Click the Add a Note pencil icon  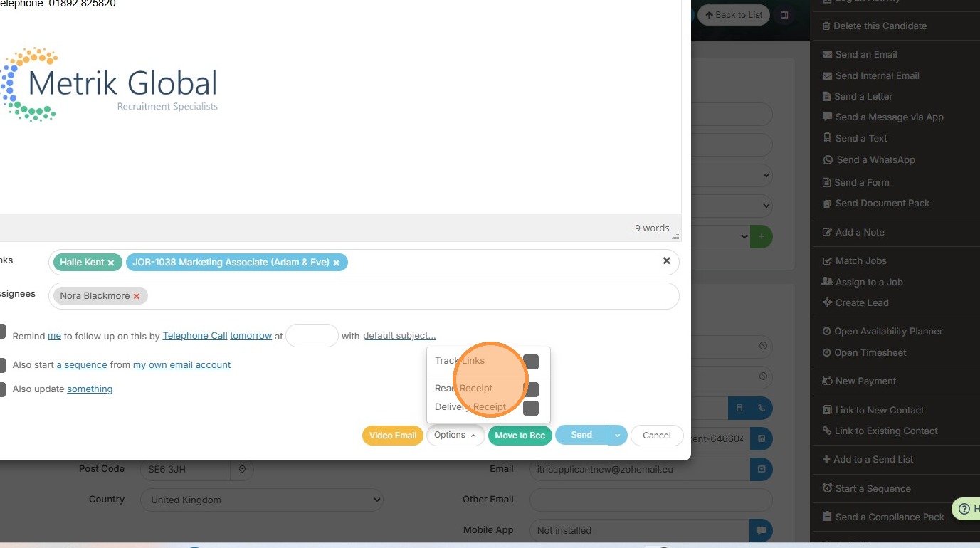pyautogui.click(x=827, y=233)
